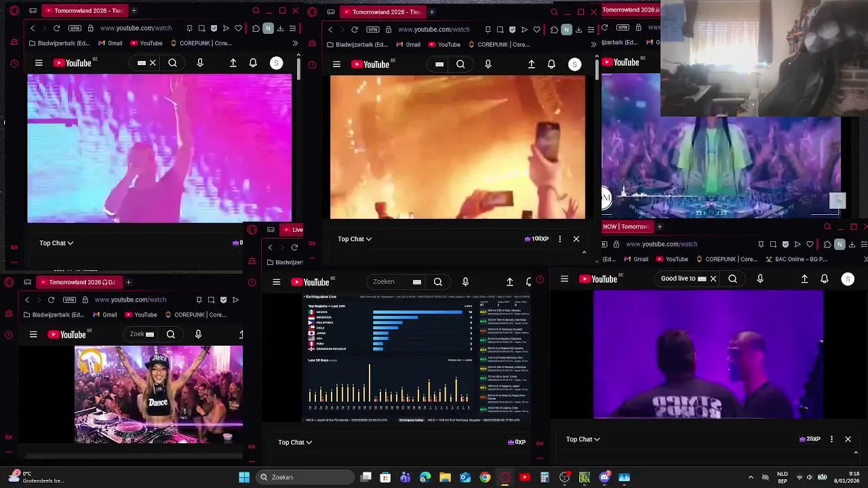Viewport: 868px width, 488px height.
Task: Open chat options kebab in top-middle window
Action: pyautogui.click(x=559, y=239)
